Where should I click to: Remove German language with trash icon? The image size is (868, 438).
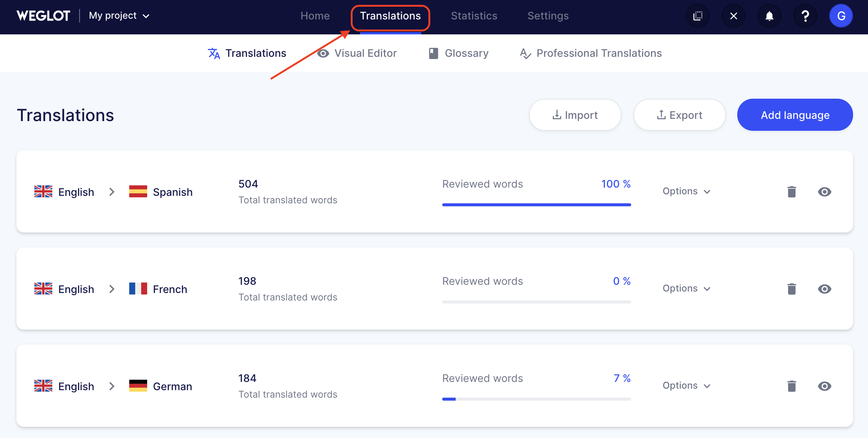point(791,386)
